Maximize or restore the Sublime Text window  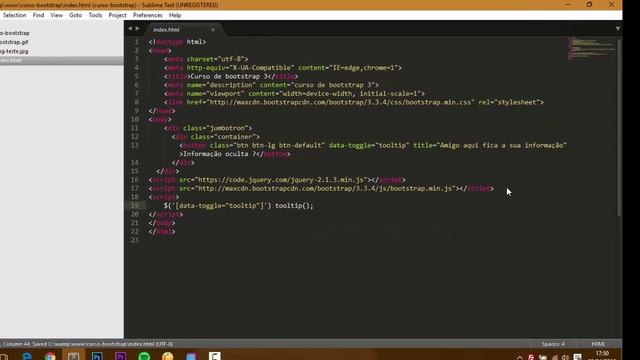tap(589, 4)
